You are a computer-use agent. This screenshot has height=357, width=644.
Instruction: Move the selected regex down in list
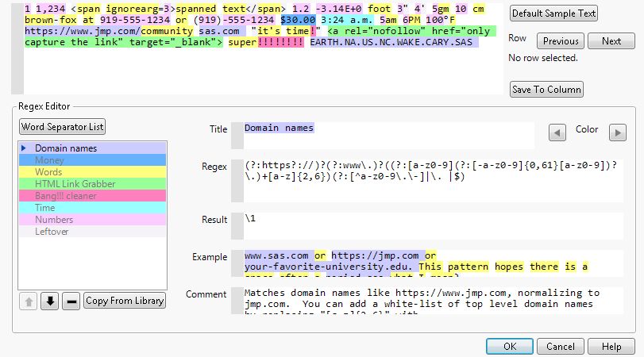coord(49,301)
